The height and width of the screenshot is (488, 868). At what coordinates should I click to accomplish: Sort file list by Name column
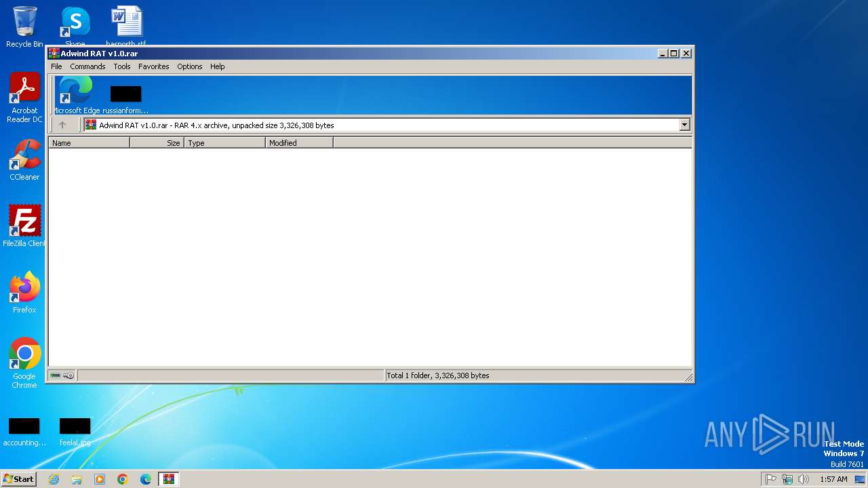(x=89, y=143)
